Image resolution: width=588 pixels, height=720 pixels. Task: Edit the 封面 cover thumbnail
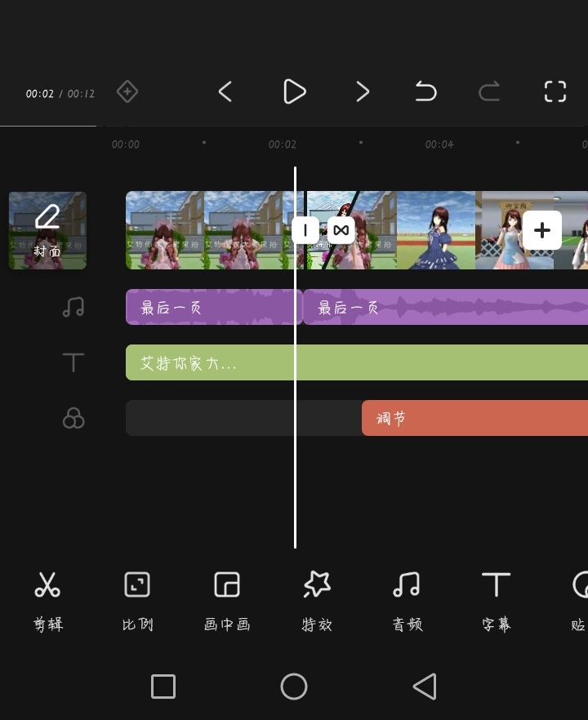tap(47, 230)
